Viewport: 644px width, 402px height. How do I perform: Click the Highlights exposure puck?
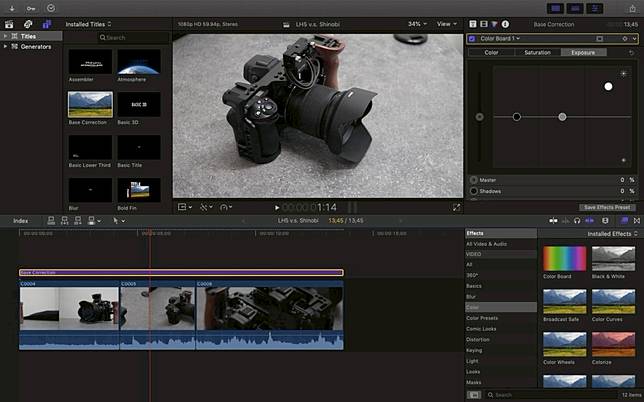[x=608, y=87]
